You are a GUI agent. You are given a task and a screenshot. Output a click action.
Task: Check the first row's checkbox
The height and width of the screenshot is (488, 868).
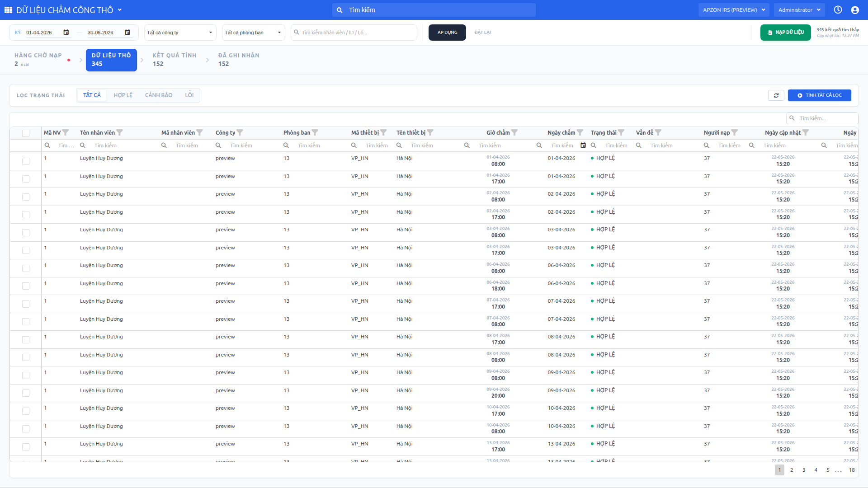click(x=26, y=161)
